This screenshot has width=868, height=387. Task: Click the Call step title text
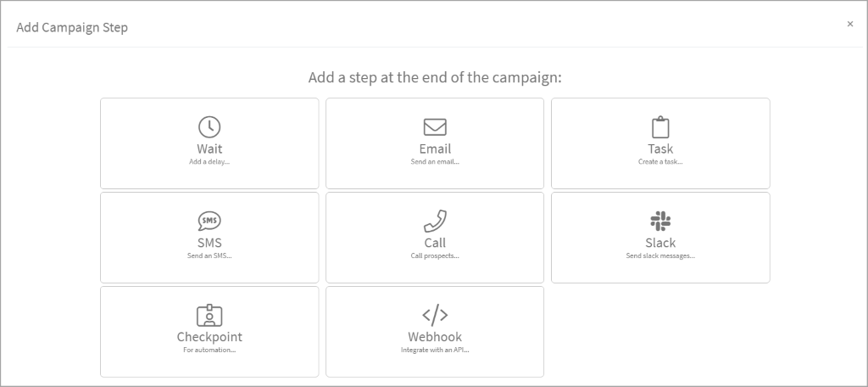[x=435, y=243]
